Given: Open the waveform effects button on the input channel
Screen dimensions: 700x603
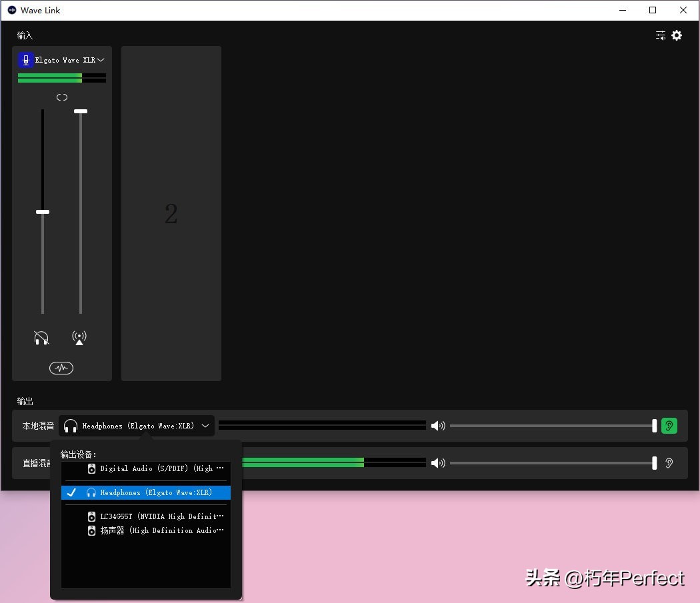Looking at the screenshot, I should pyautogui.click(x=61, y=368).
